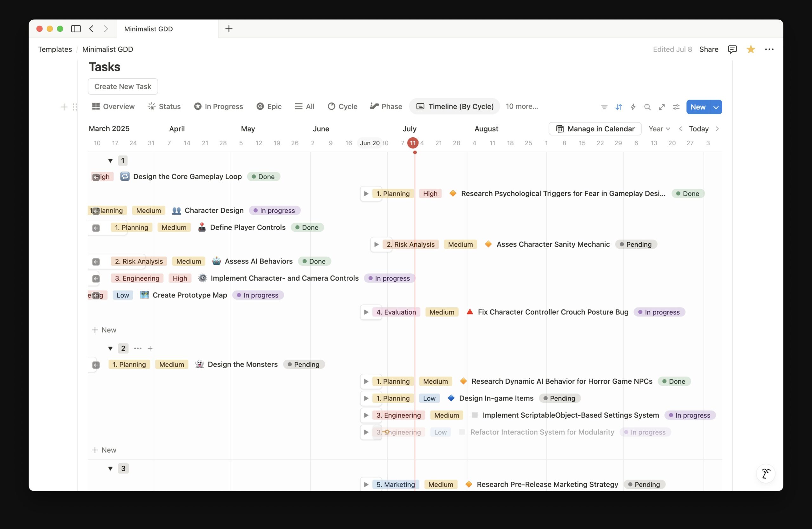Click the group 2 three-dot options

click(137, 348)
